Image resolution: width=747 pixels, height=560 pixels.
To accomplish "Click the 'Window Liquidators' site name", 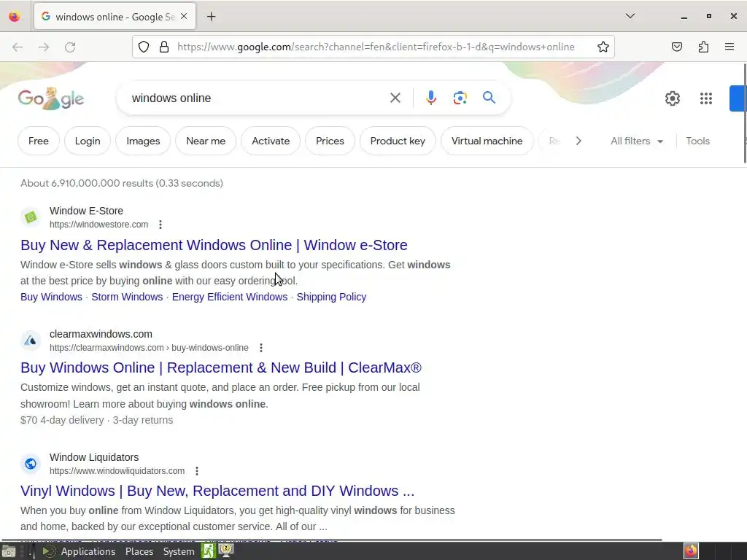I will pos(94,457).
